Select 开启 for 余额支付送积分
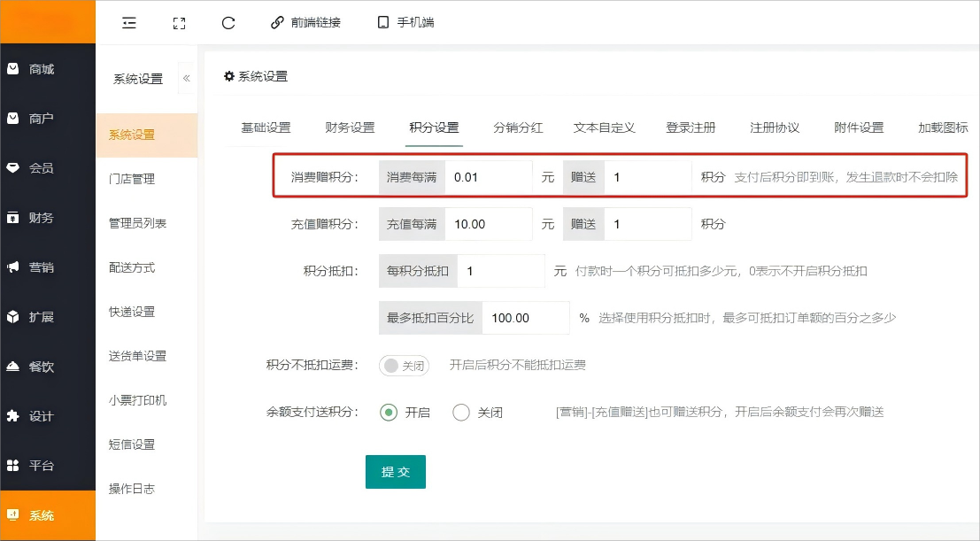 [x=388, y=413]
